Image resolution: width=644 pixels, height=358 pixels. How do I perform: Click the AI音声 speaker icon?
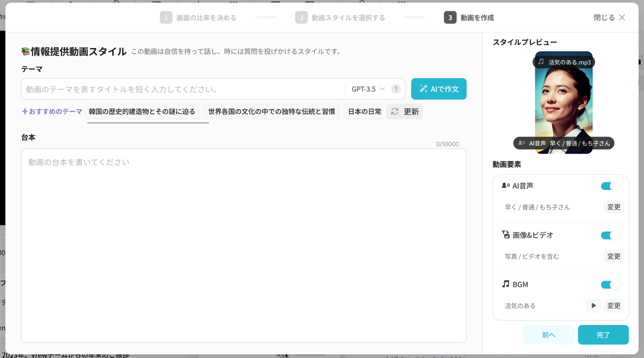tap(505, 186)
